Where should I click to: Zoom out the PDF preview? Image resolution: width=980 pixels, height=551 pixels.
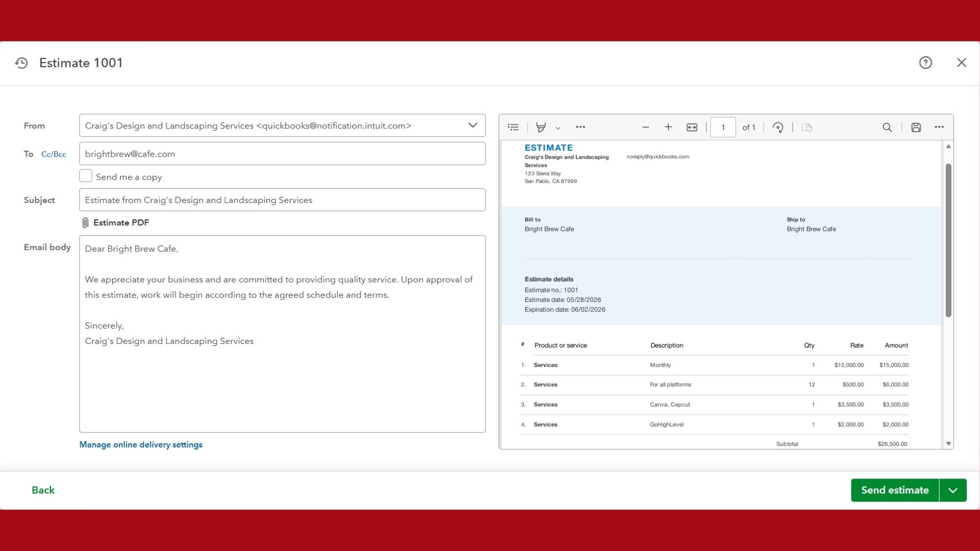coord(646,127)
